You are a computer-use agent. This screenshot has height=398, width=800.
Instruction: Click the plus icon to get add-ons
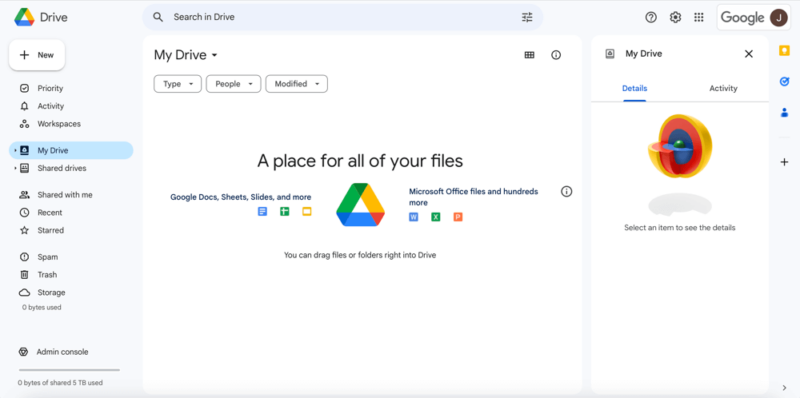pos(784,162)
